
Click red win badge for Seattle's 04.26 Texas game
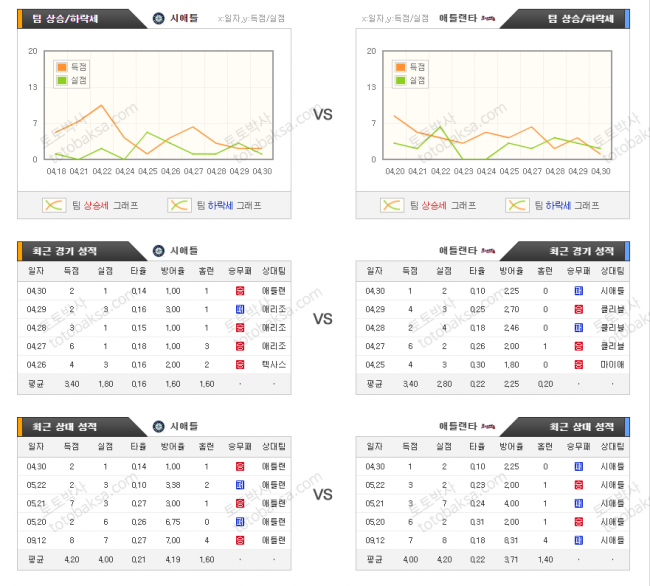pyautogui.click(x=240, y=364)
